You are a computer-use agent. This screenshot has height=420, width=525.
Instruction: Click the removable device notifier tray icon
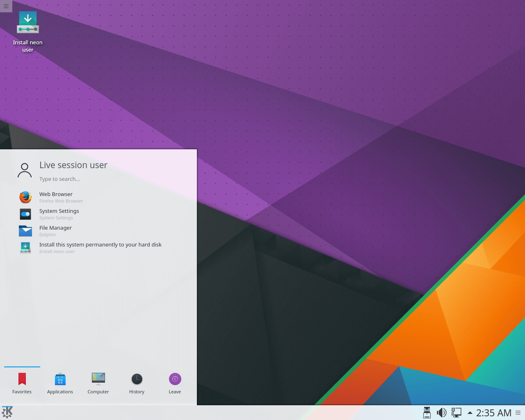[427, 413]
